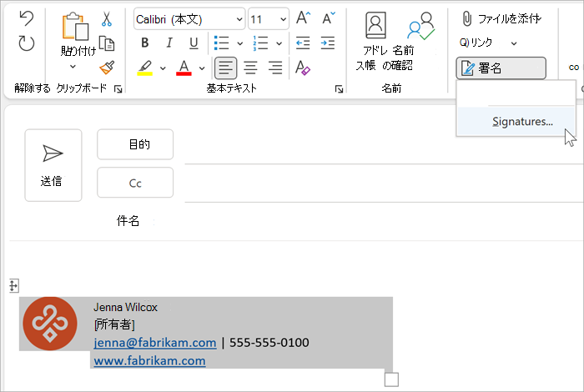Click the 目的 (To) recipients button
This screenshot has height=392, width=584.
point(135,144)
